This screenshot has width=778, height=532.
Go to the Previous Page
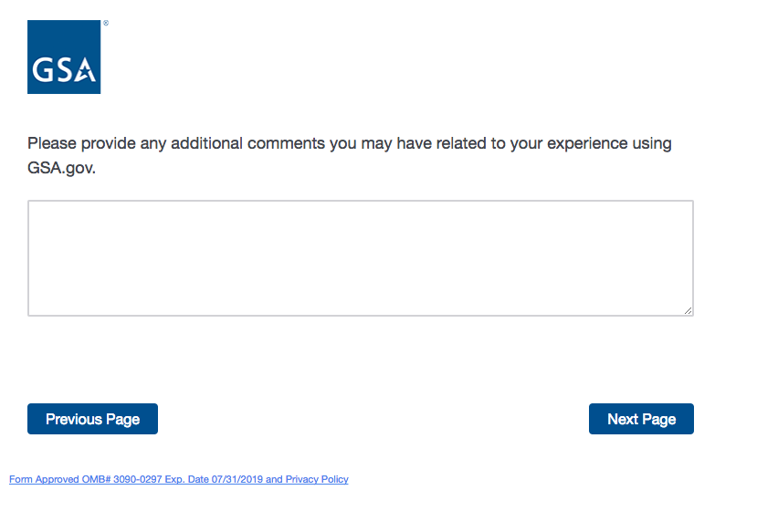92,419
